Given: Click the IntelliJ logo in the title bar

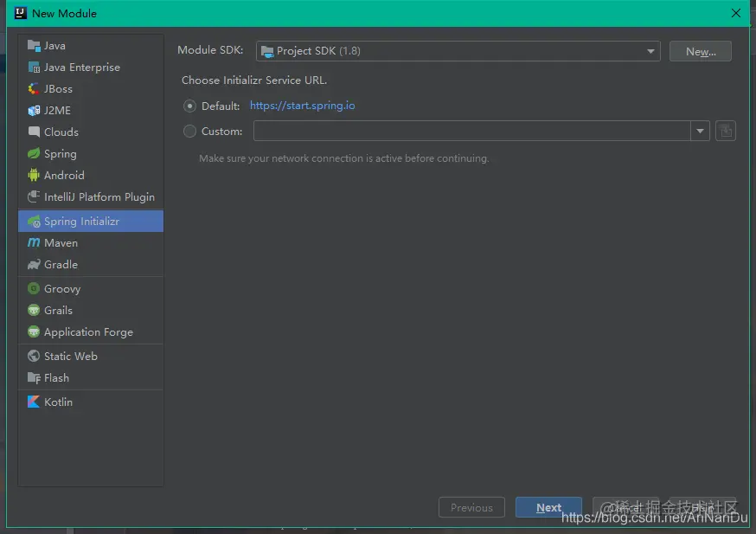Looking at the screenshot, I should click(20, 13).
